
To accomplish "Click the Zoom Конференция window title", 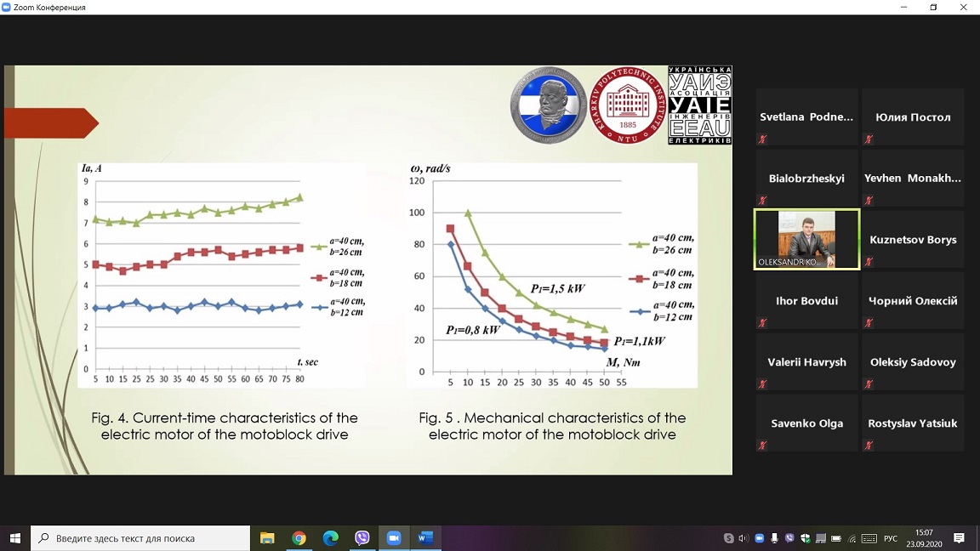I will [x=49, y=8].
